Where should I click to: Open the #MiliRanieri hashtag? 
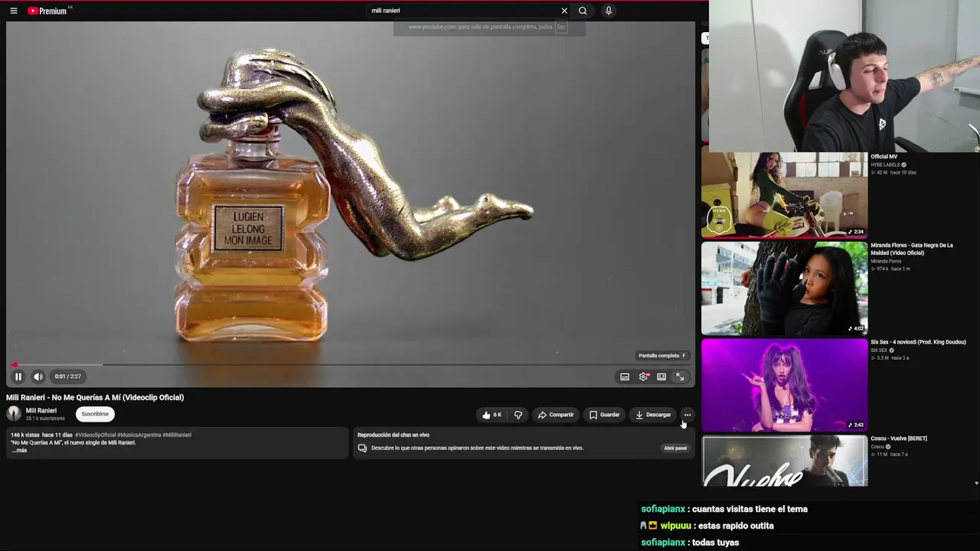177,435
